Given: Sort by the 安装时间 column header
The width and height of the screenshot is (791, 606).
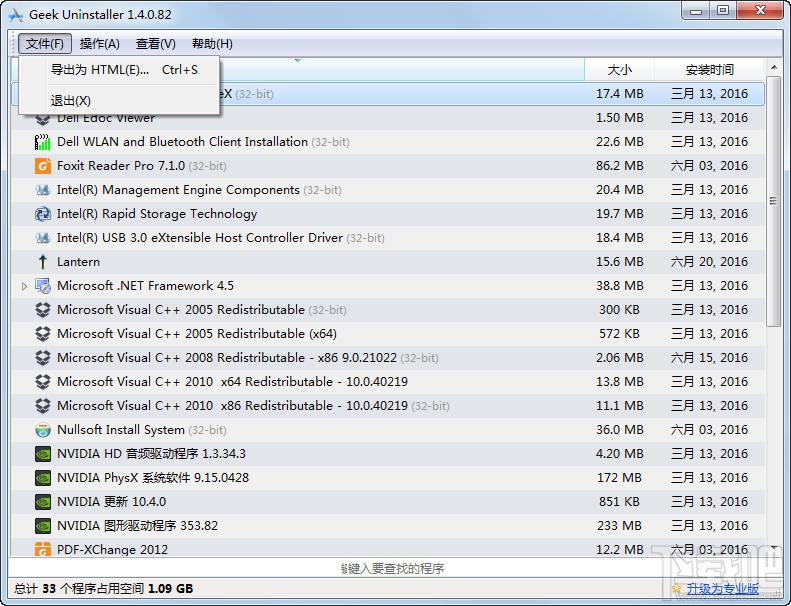Looking at the screenshot, I should 709,70.
